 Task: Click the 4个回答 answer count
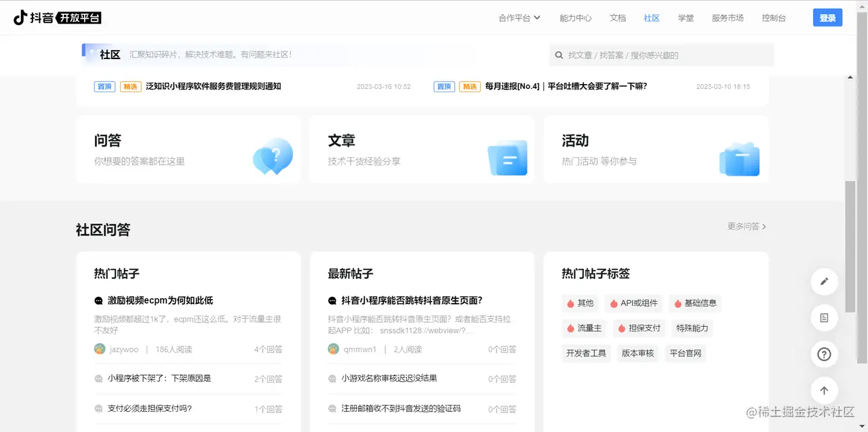269,349
